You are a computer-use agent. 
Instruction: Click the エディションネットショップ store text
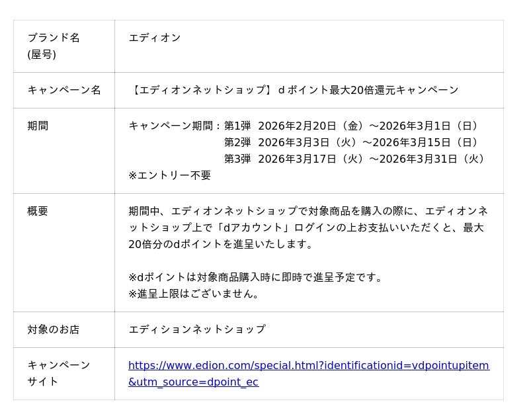[x=197, y=329]
